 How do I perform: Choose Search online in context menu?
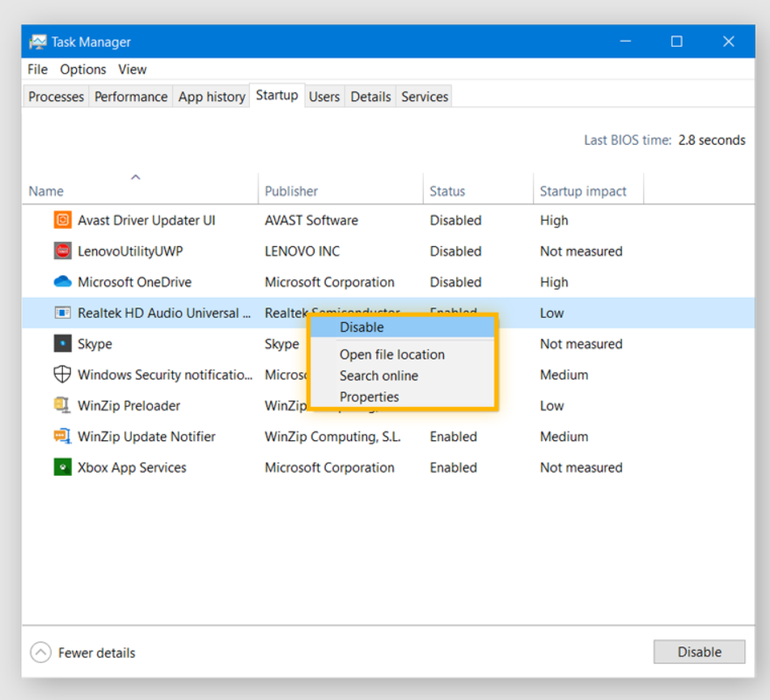402,375
